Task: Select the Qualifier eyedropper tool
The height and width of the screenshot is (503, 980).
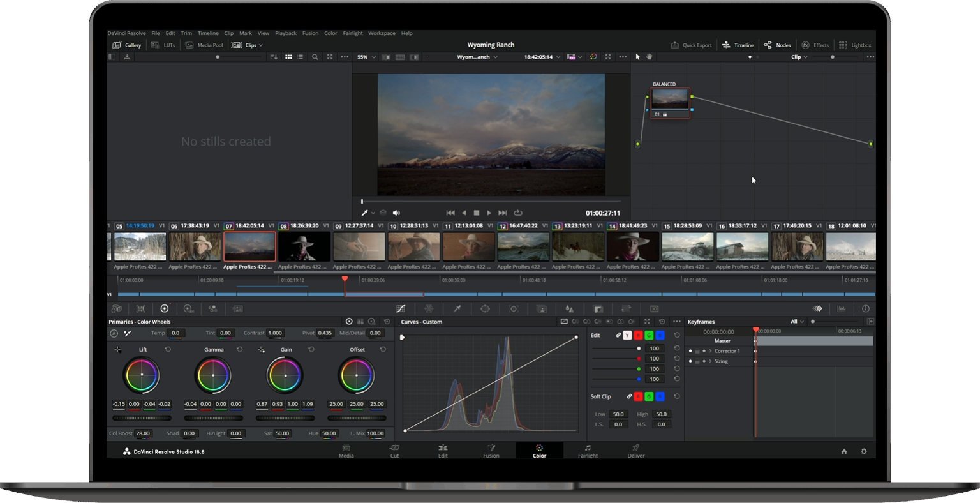Action: click(457, 309)
